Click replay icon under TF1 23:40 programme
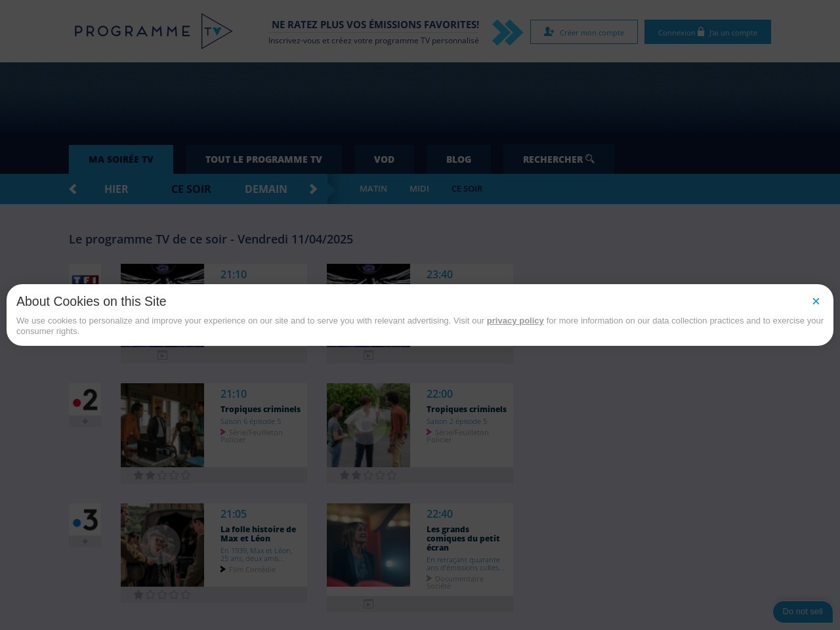 coord(368,355)
